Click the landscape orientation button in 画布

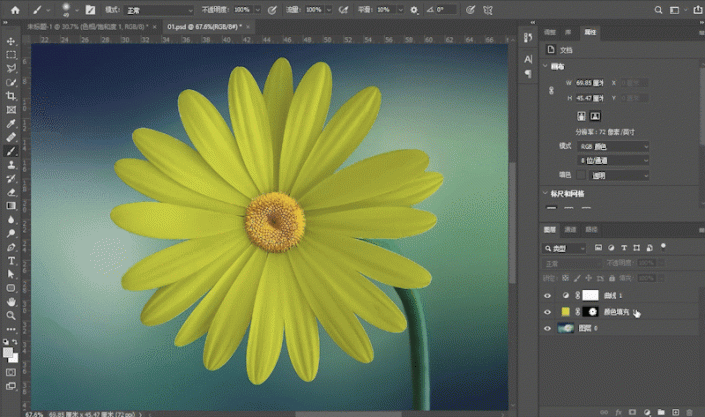coord(595,116)
